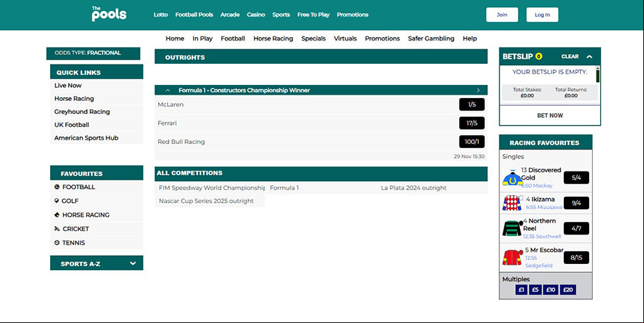Screen dimensions: 644x323
Task: Click the Golf favourites icon
Action: [57, 200]
